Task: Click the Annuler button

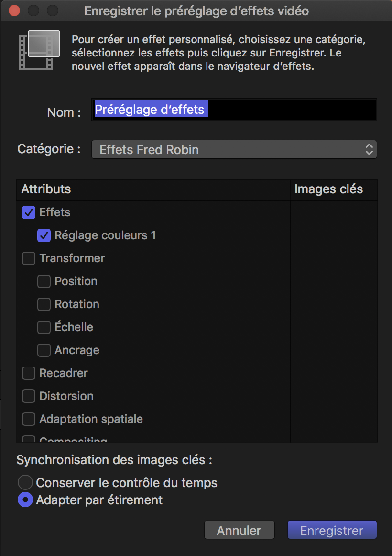Action: pyautogui.click(x=239, y=530)
